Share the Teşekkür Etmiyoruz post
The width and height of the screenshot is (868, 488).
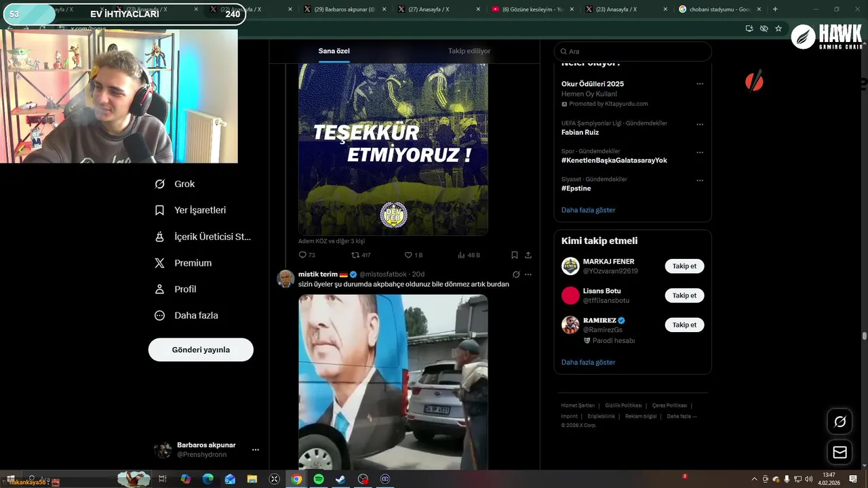[x=528, y=255]
